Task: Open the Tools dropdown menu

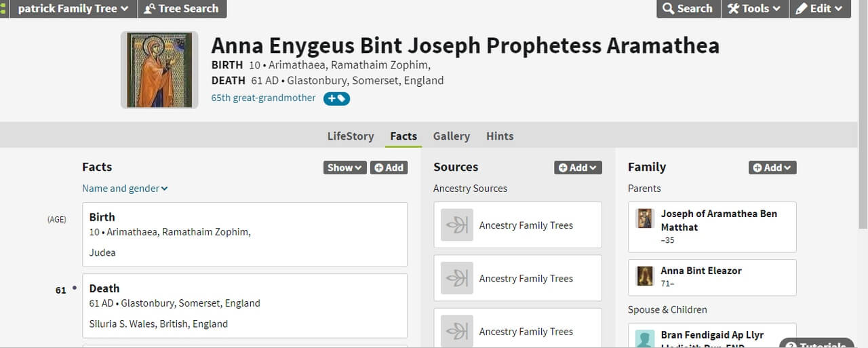Action: [x=753, y=9]
